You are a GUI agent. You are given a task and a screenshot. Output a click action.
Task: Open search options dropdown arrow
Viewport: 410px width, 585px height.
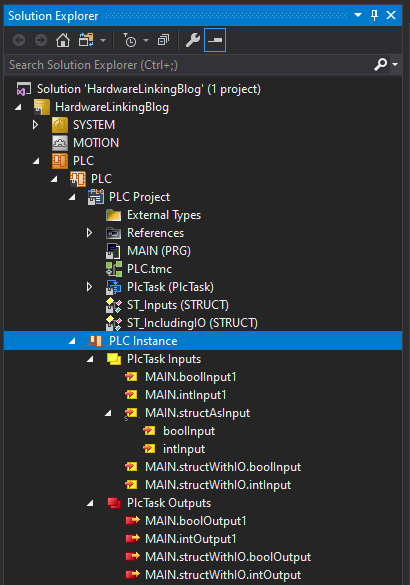click(x=395, y=65)
